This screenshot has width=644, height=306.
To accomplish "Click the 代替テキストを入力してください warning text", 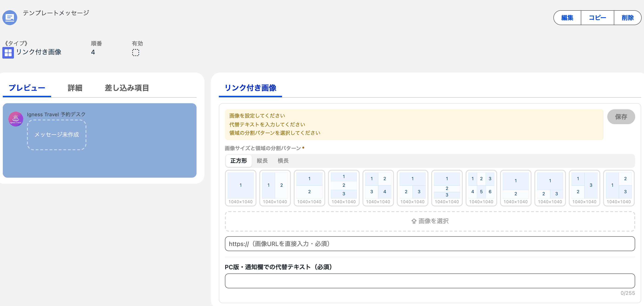I will (x=267, y=124).
